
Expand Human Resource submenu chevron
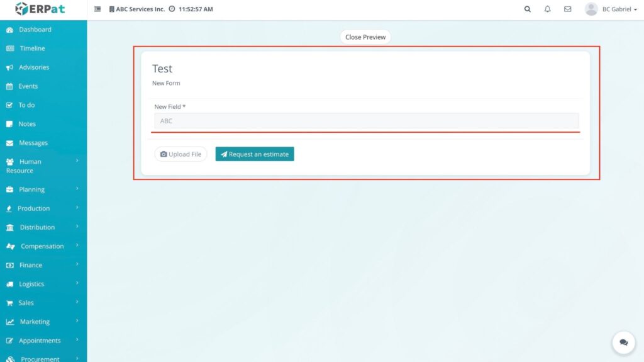pos(77,161)
